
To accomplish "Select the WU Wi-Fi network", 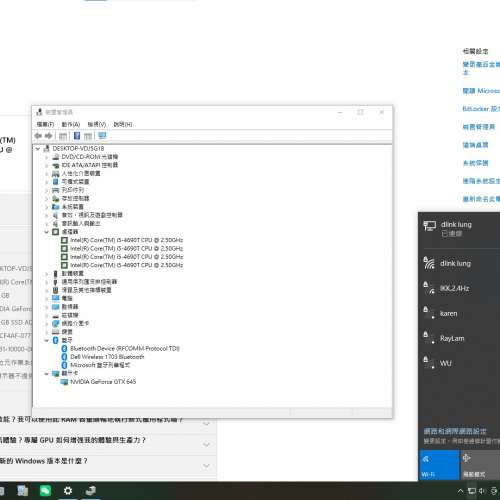I will (x=459, y=363).
